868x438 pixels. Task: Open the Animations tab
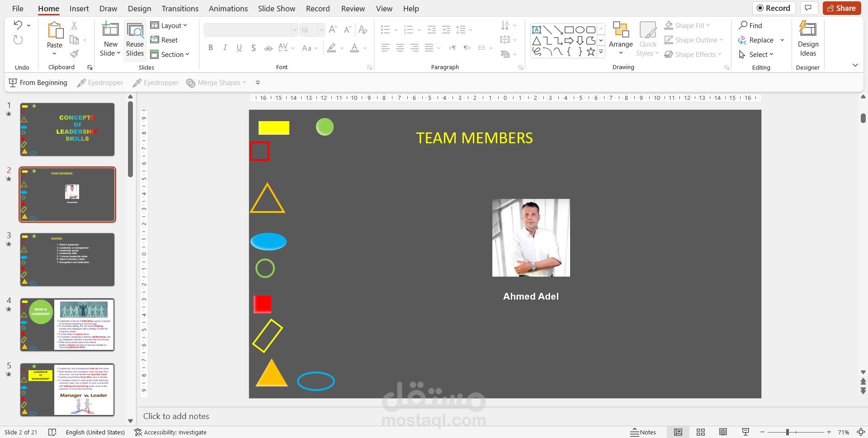(228, 8)
